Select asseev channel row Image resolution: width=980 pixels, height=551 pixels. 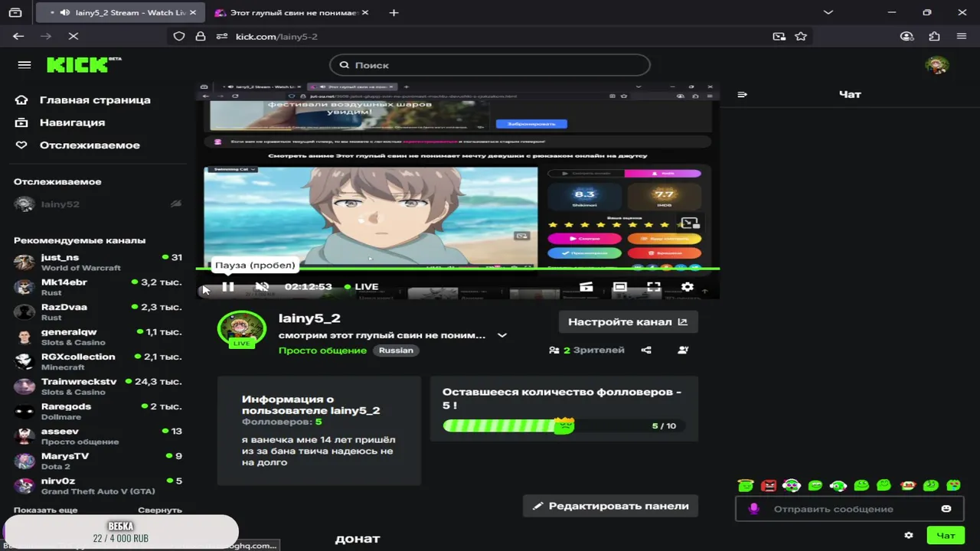(98, 436)
